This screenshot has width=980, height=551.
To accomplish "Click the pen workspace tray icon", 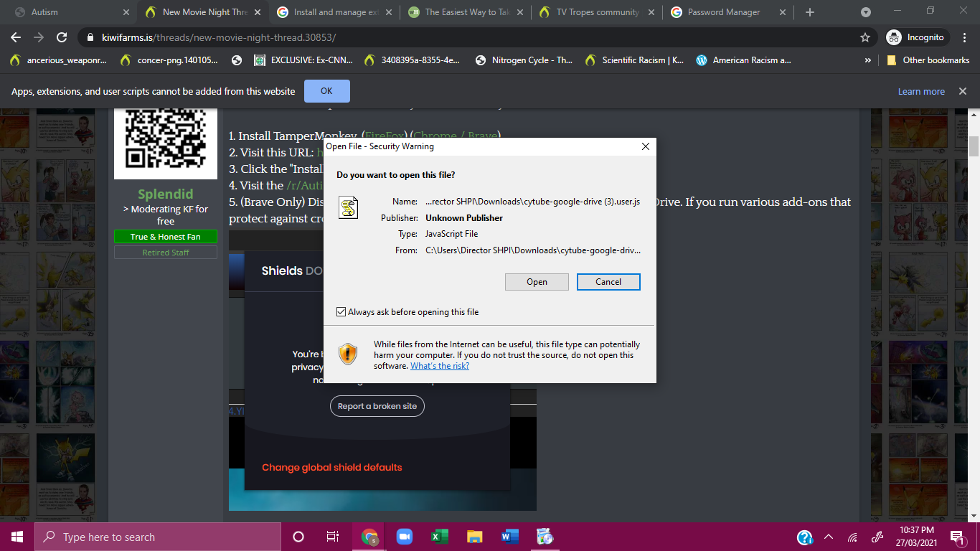I will (x=877, y=537).
